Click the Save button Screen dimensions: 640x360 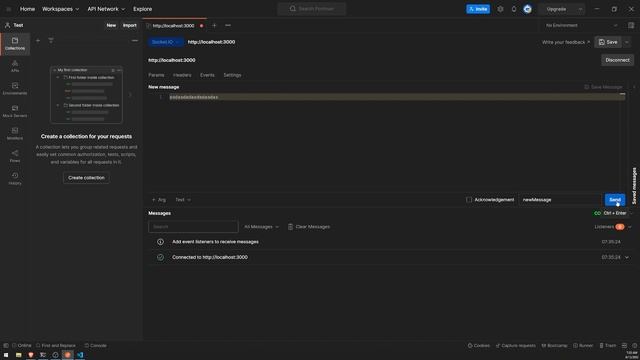(608, 42)
